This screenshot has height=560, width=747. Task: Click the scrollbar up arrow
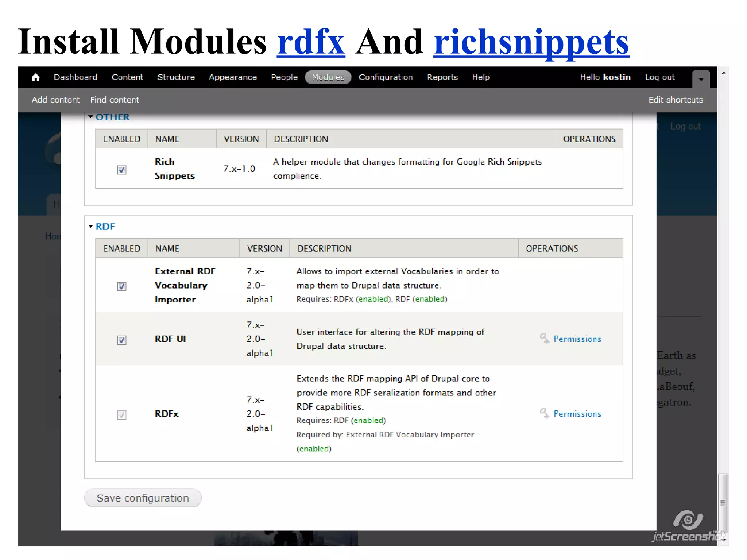pos(723,73)
